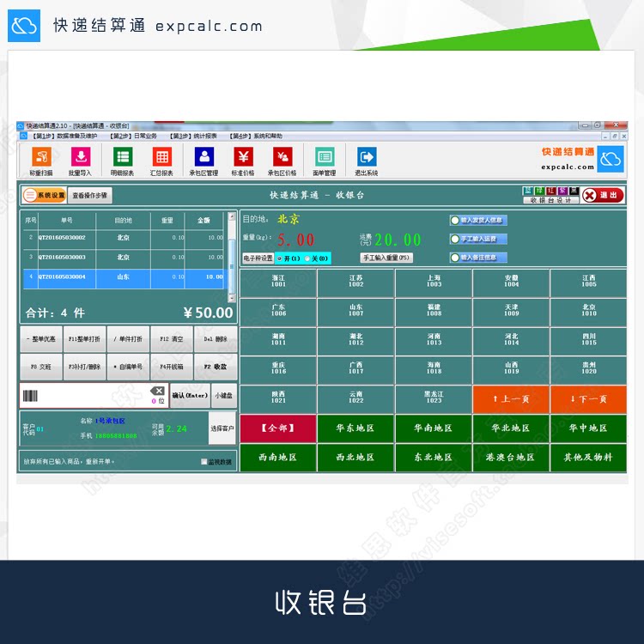644x644 pixels.
Task: Click in the barcode input field
Action: (x=94, y=396)
